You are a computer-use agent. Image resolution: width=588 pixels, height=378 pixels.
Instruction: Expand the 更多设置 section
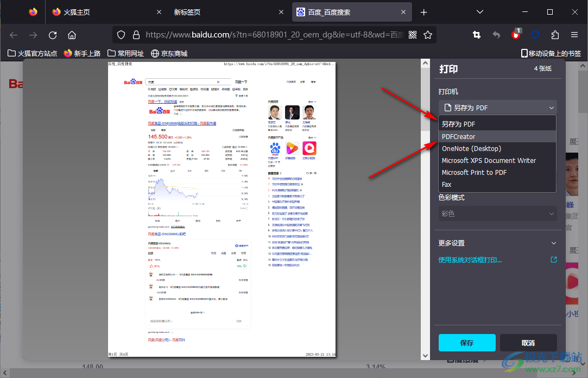click(498, 243)
